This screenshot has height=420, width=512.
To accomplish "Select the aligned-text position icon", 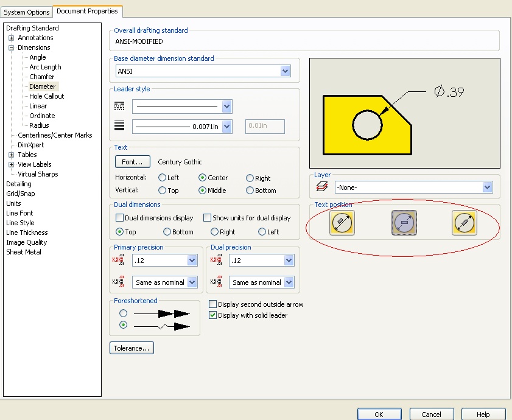I will [x=342, y=223].
